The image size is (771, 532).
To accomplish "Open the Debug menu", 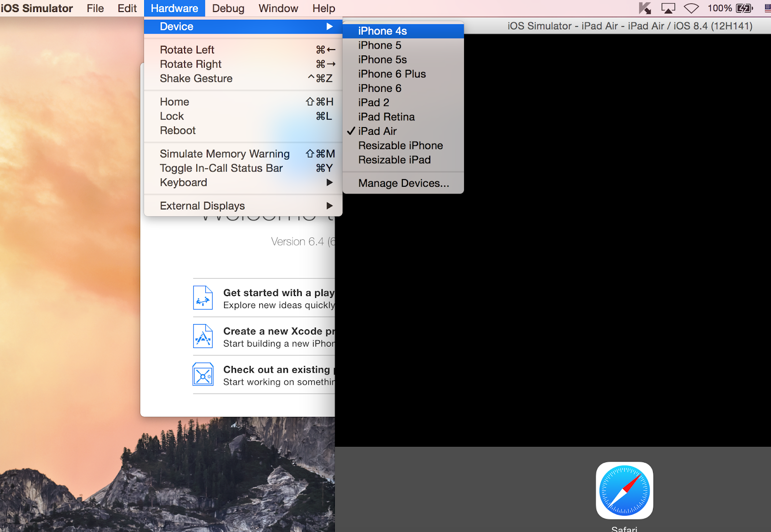I will pos(228,8).
